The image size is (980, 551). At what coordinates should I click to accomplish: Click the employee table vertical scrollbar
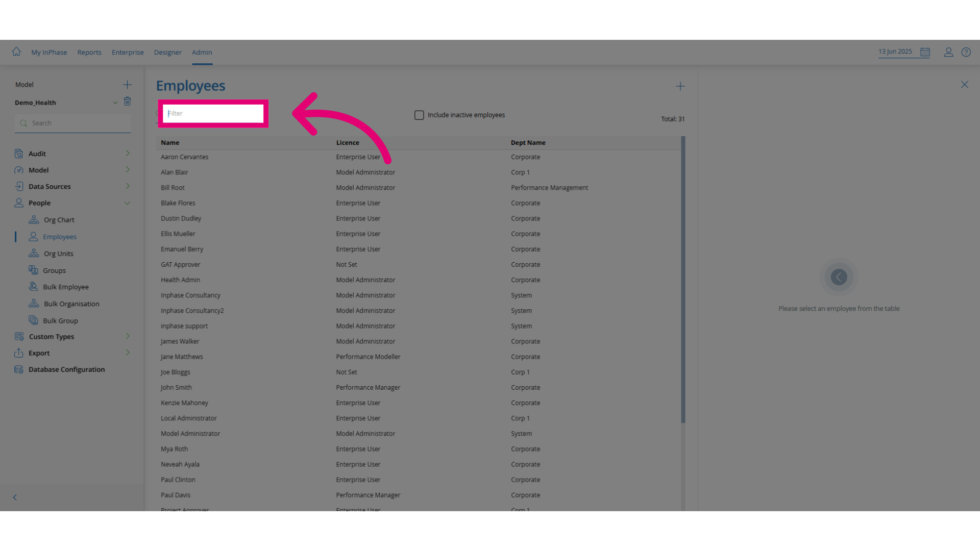click(683, 280)
